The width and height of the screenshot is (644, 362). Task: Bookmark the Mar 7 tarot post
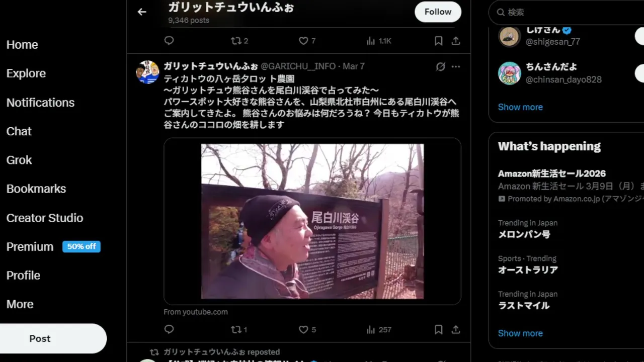(x=438, y=330)
